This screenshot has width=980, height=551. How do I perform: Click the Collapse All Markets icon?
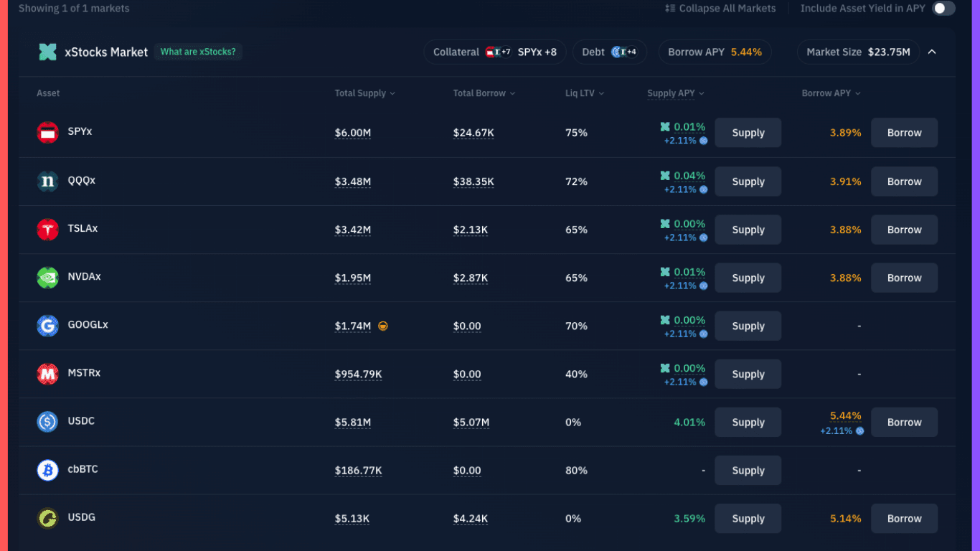[x=669, y=8]
